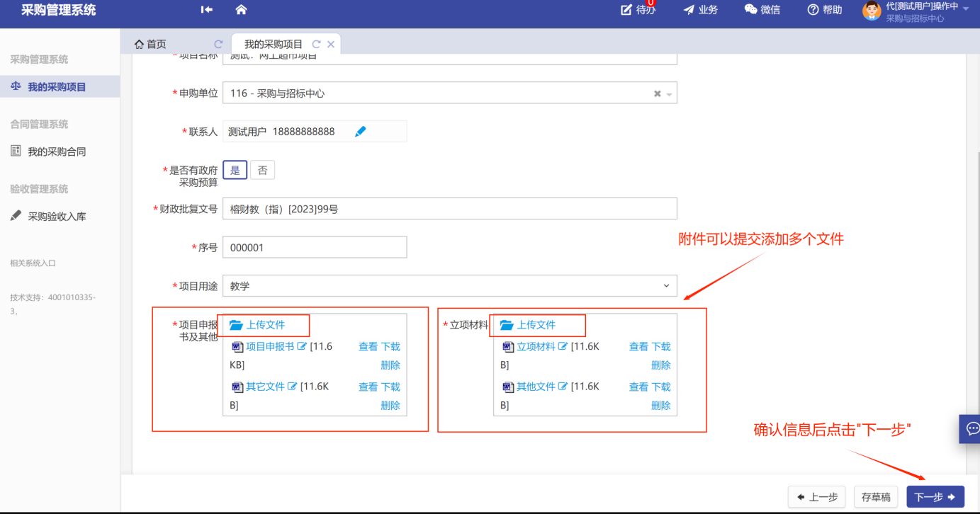
Task: Select 是 for government procurement budget
Action: pyautogui.click(x=235, y=171)
